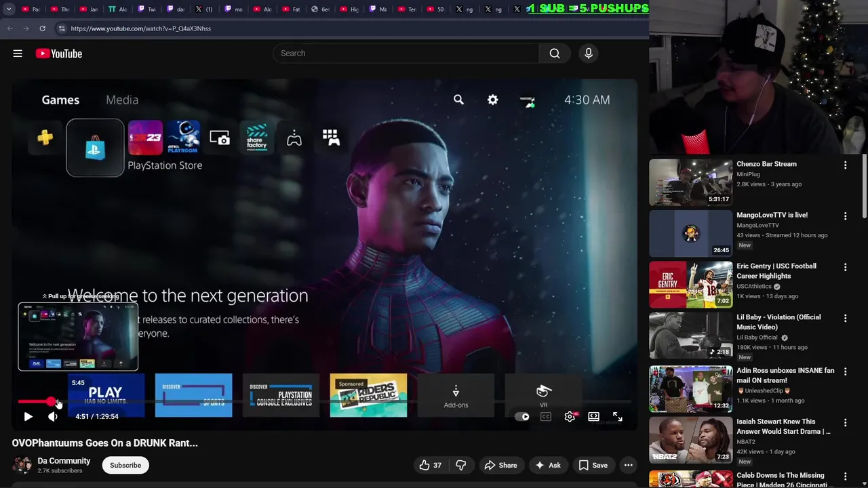This screenshot has height=488, width=868.
Task: Expand the browser tab search dropdown
Action: (x=9, y=9)
